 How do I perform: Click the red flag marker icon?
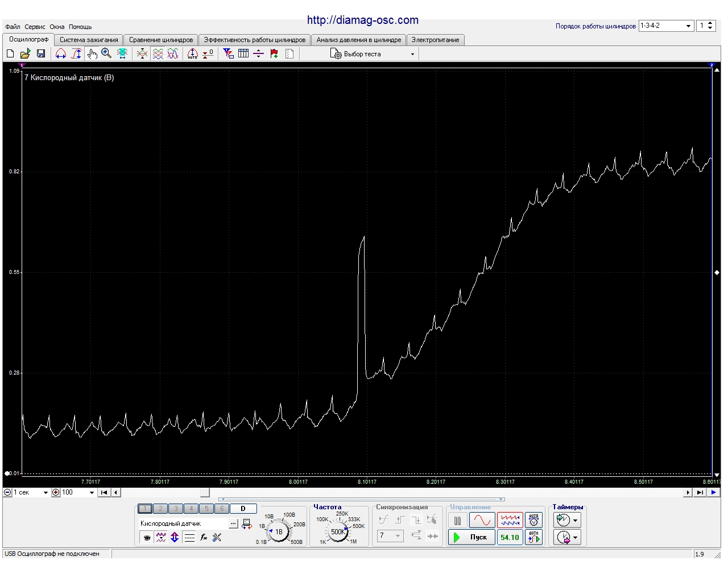tap(274, 53)
